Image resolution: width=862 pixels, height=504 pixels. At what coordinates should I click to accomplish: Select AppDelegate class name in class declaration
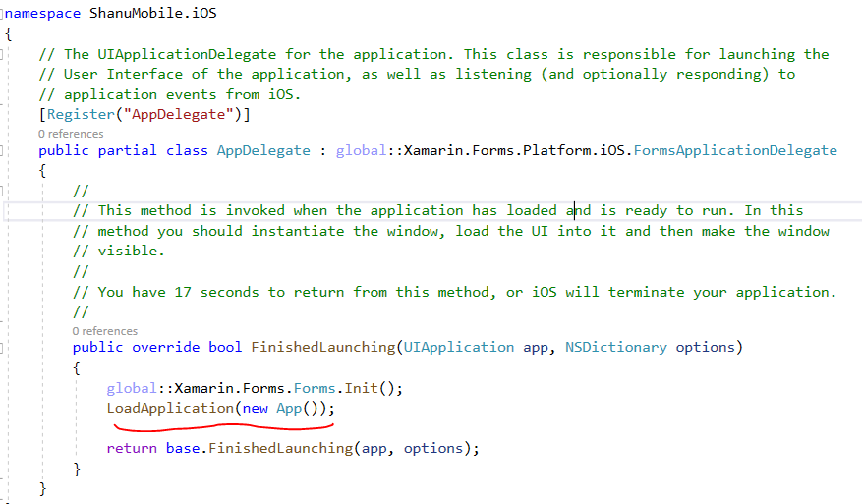click(x=263, y=150)
